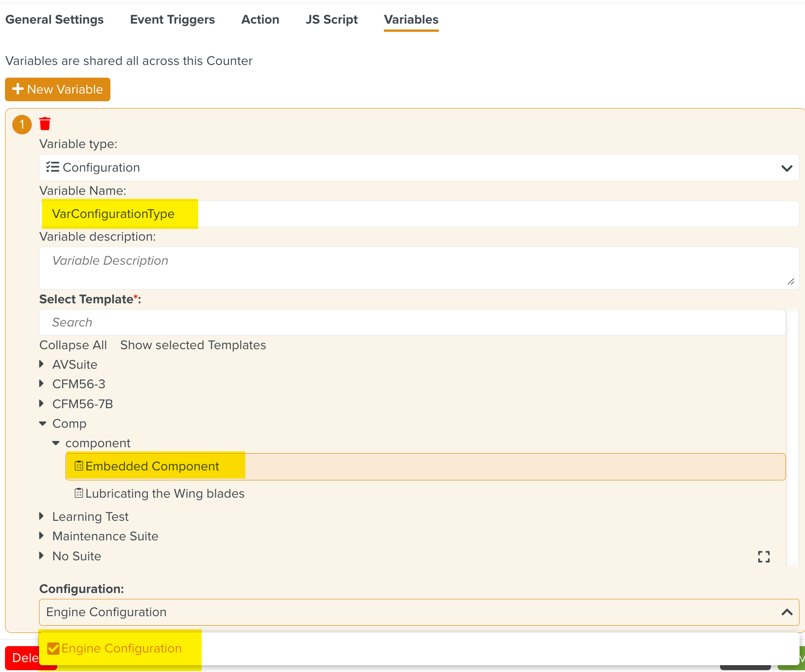Click the plus icon on New Variable
Viewport: 805px width, 672px height.
click(x=18, y=89)
